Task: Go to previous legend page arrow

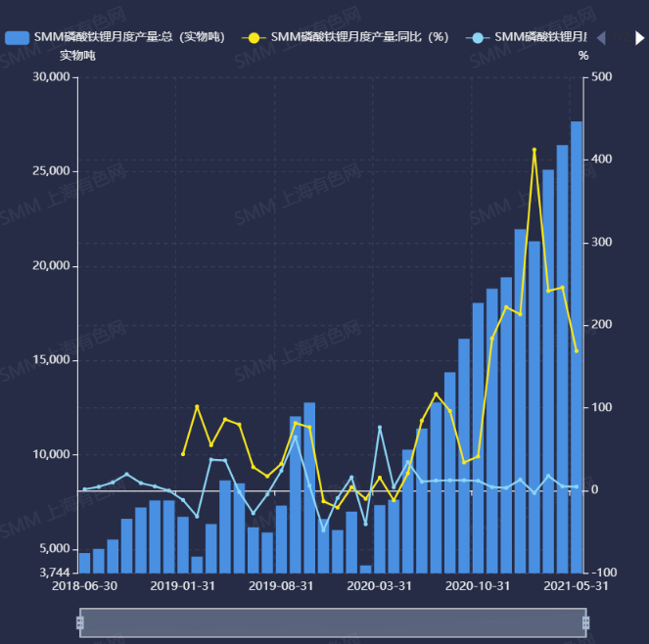Action: coord(601,37)
